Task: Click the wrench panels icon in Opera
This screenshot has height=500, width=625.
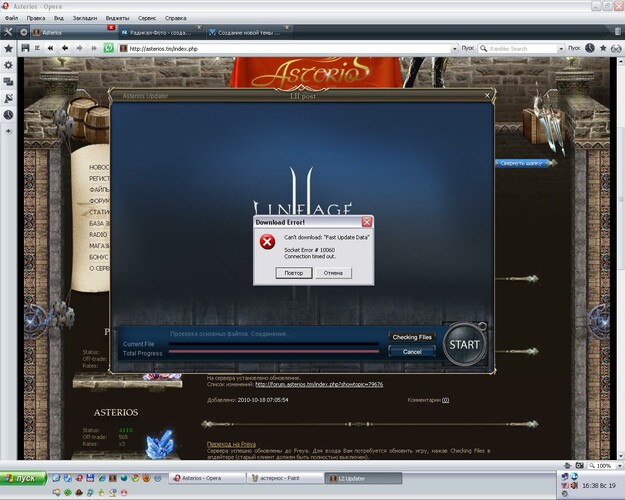Action: 8,32
